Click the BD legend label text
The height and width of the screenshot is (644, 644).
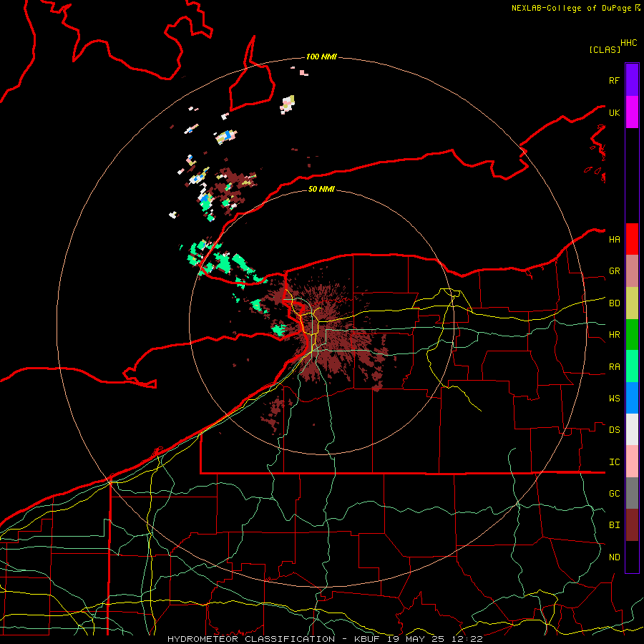point(614,303)
